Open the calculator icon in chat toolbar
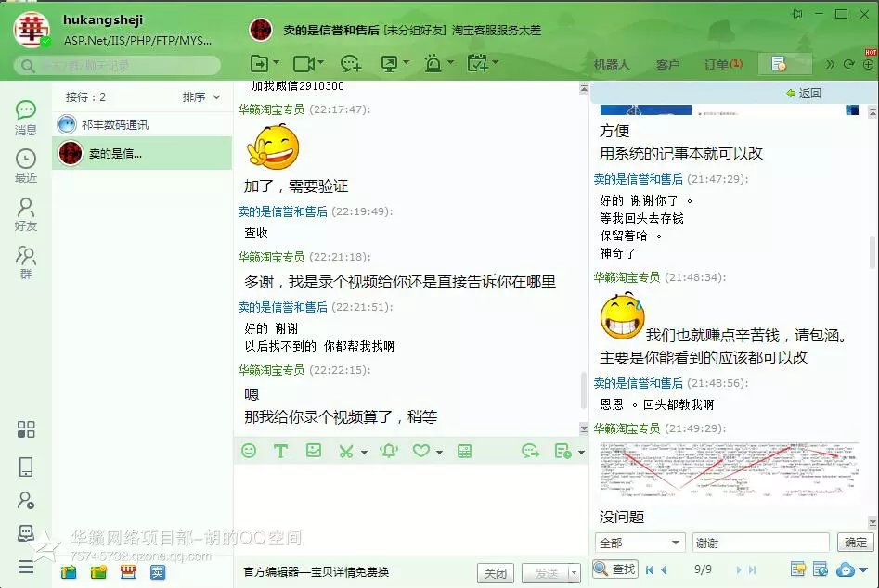879x588 pixels. (465, 452)
